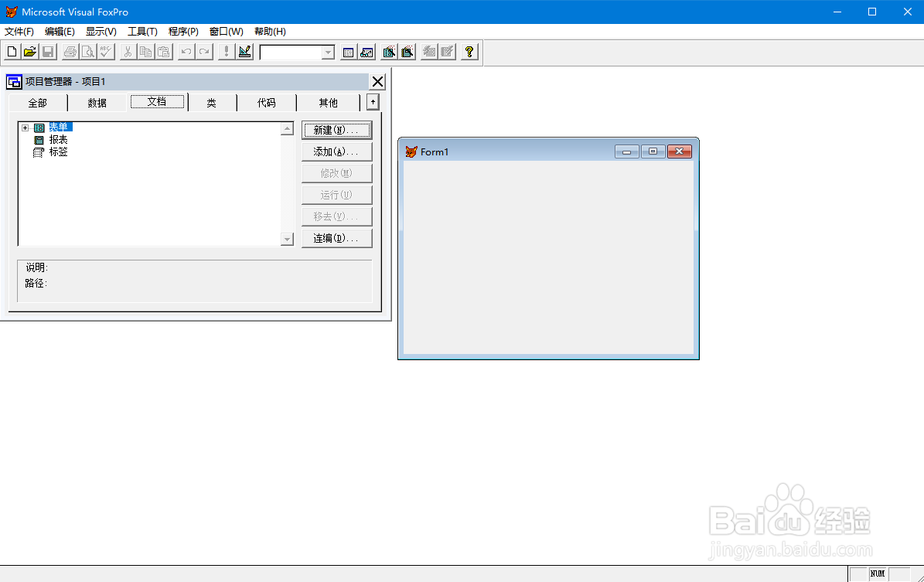Switch to the 代码 tab
The height and width of the screenshot is (582, 924).
tap(266, 103)
